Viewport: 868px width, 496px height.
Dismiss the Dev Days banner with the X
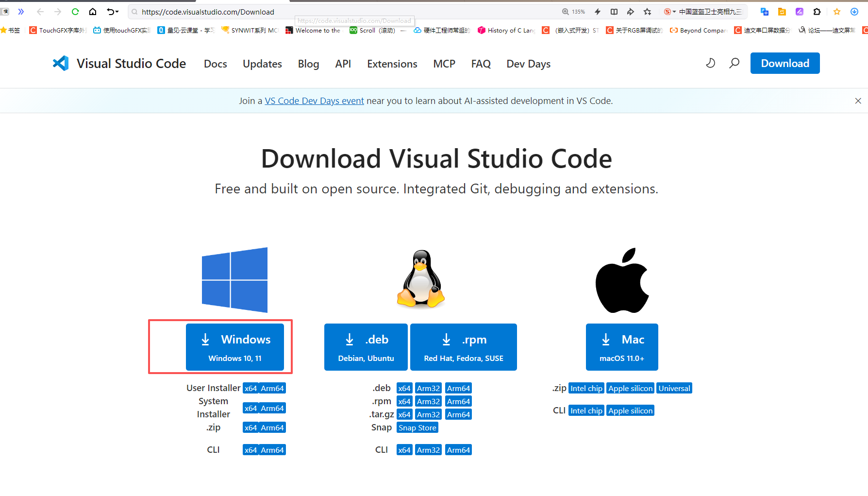coord(858,101)
